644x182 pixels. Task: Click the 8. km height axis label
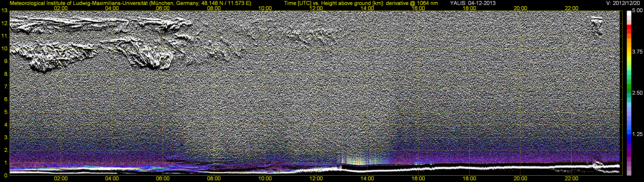pyautogui.click(x=6, y=74)
